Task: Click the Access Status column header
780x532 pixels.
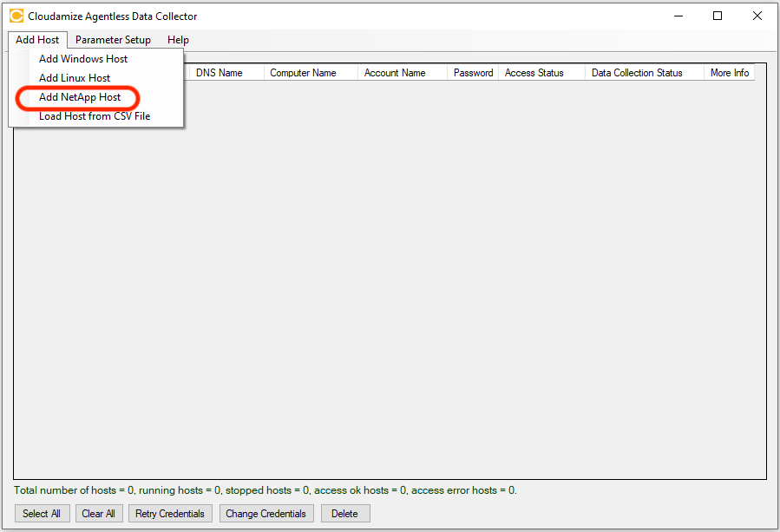Action: pyautogui.click(x=541, y=73)
